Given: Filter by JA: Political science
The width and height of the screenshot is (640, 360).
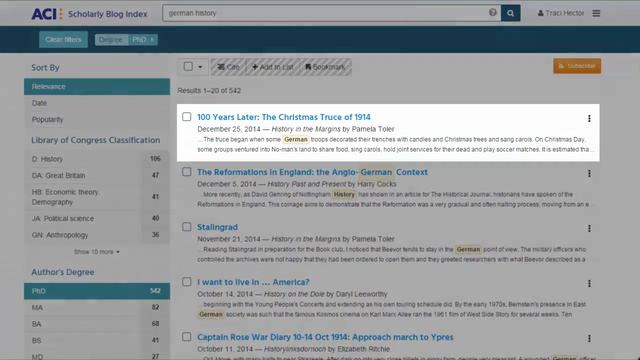Looking at the screenshot, I should (97, 219).
